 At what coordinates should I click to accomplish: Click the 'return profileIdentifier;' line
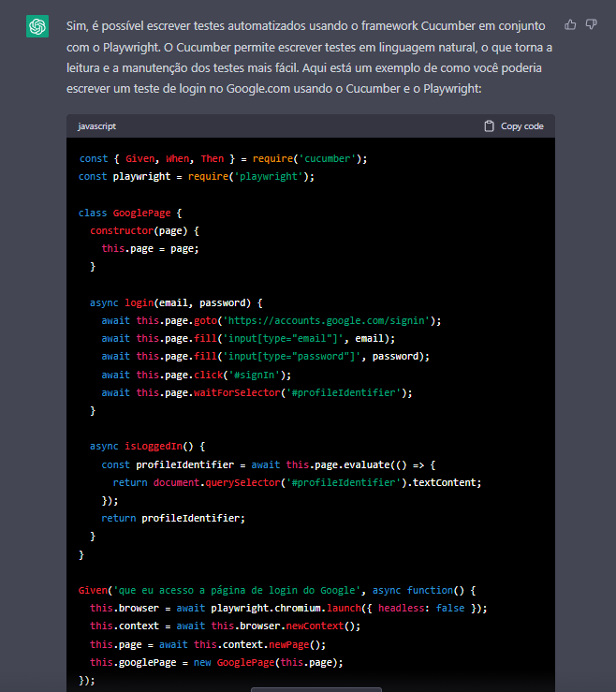point(173,518)
